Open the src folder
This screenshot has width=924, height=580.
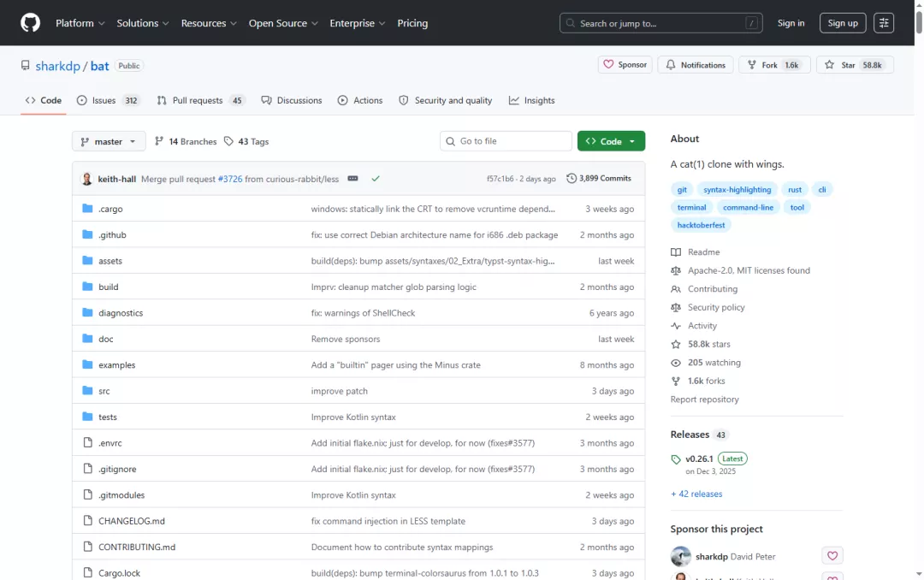104,391
